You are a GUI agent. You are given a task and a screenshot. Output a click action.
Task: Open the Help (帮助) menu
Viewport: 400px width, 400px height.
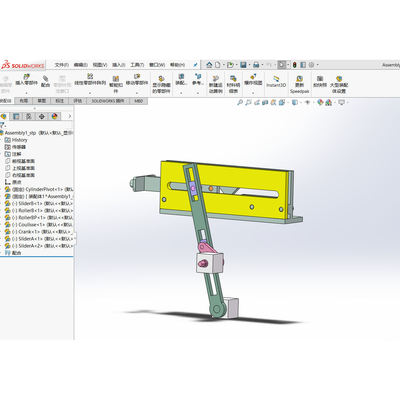pos(177,65)
